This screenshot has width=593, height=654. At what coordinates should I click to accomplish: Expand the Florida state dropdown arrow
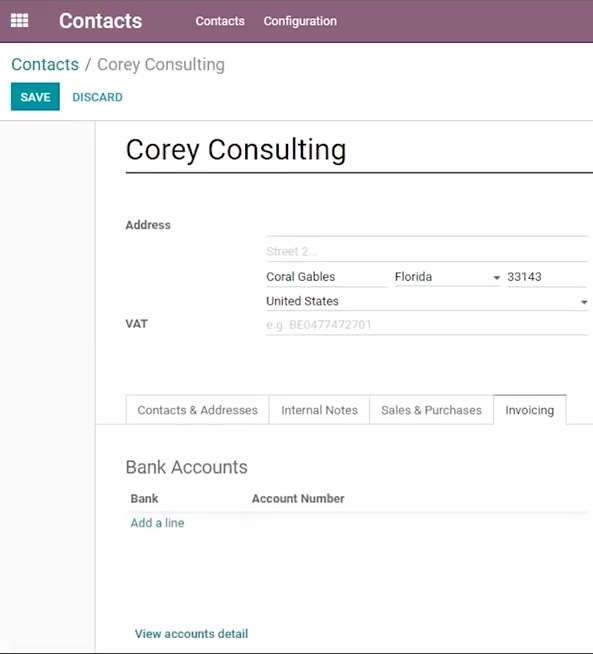point(496,277)
